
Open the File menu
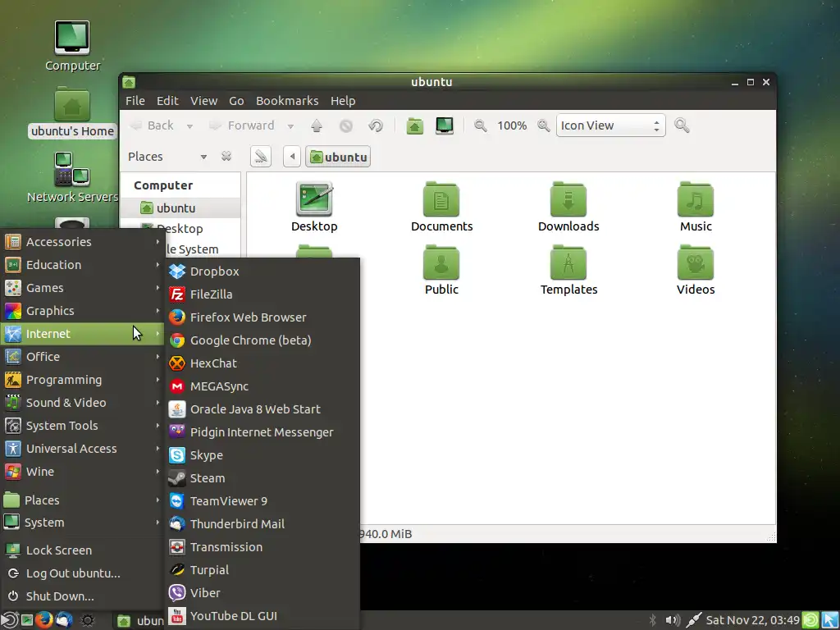click(135, 101)
